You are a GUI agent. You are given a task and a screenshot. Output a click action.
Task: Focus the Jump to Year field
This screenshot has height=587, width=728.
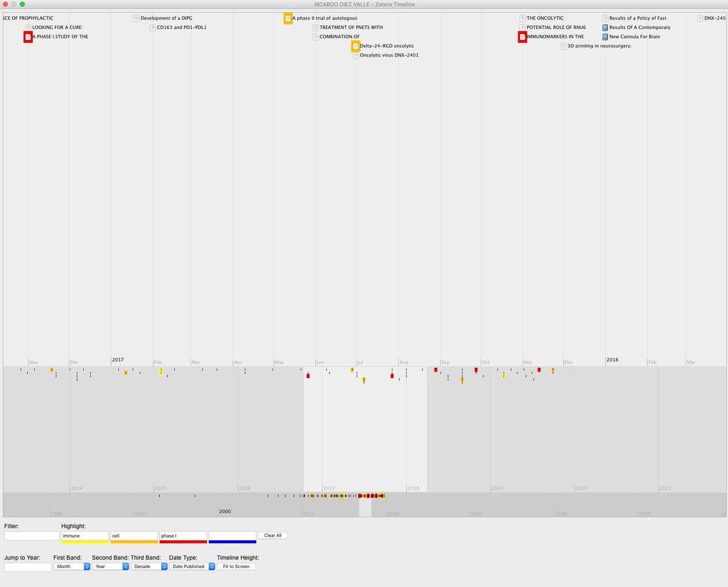click(x=28, y=567)
